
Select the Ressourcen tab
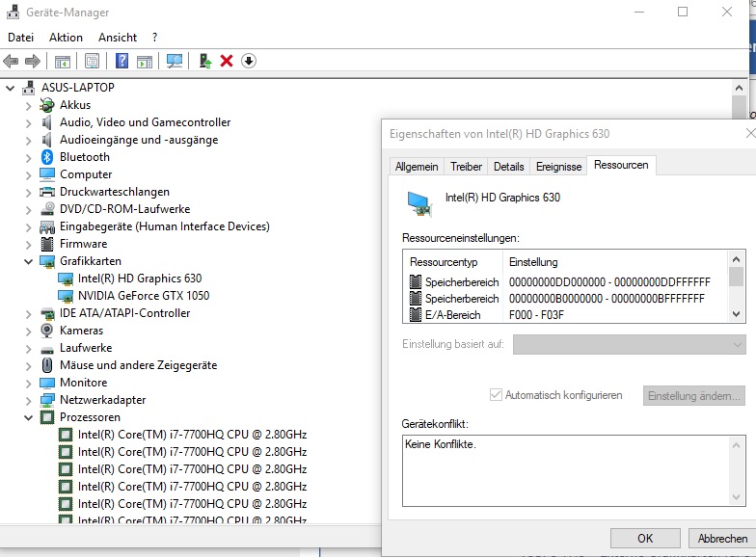click(x=621, y=165)
